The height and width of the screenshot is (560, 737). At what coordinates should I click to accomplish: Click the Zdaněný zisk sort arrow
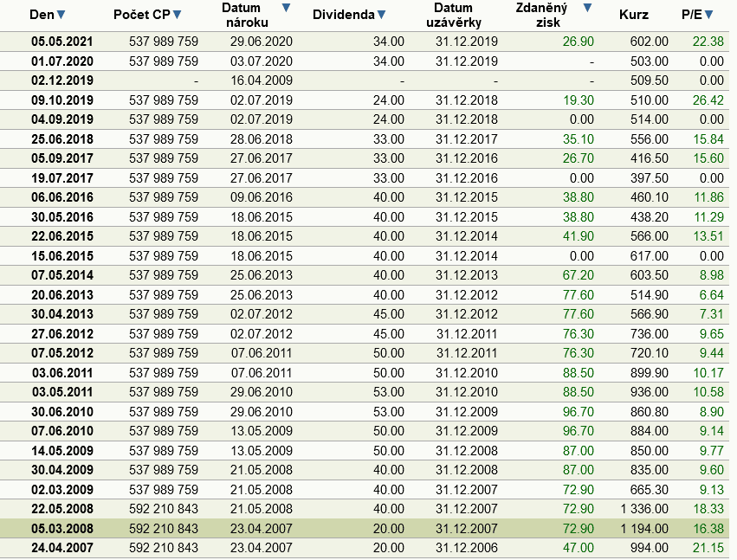[587, 9]
